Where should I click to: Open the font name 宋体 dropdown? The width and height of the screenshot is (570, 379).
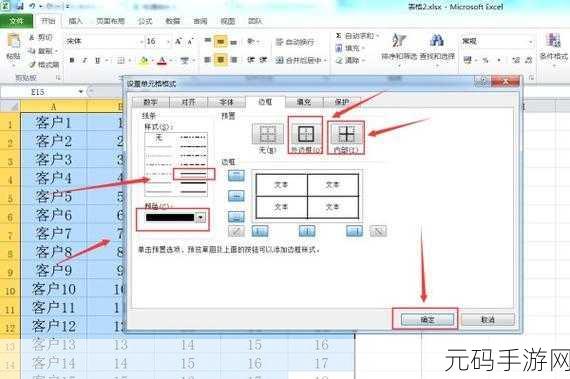[x=141, y=42]
